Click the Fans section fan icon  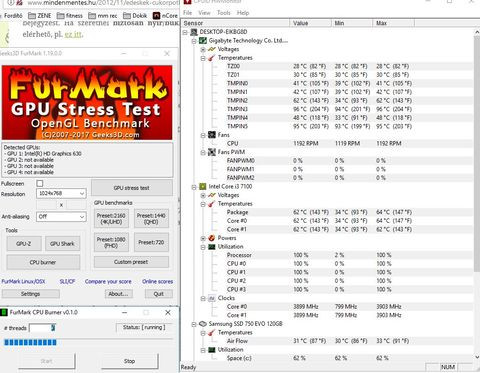[x=212, y=135]
